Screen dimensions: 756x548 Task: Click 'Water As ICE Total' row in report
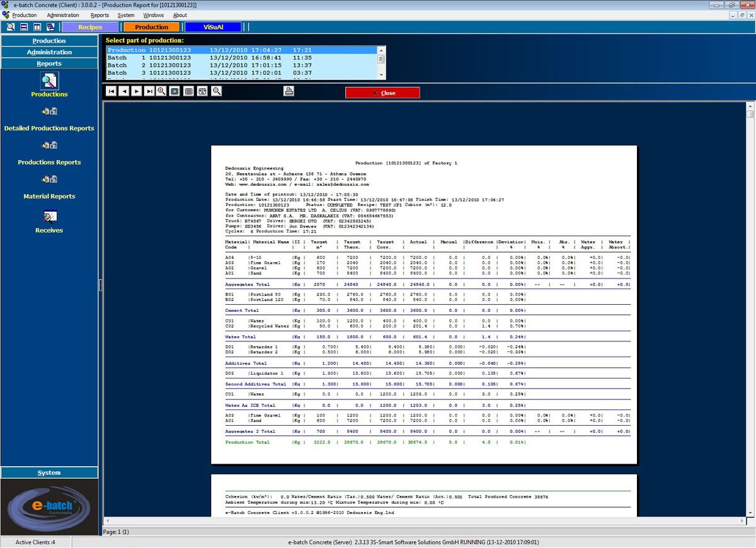point(375,406)
